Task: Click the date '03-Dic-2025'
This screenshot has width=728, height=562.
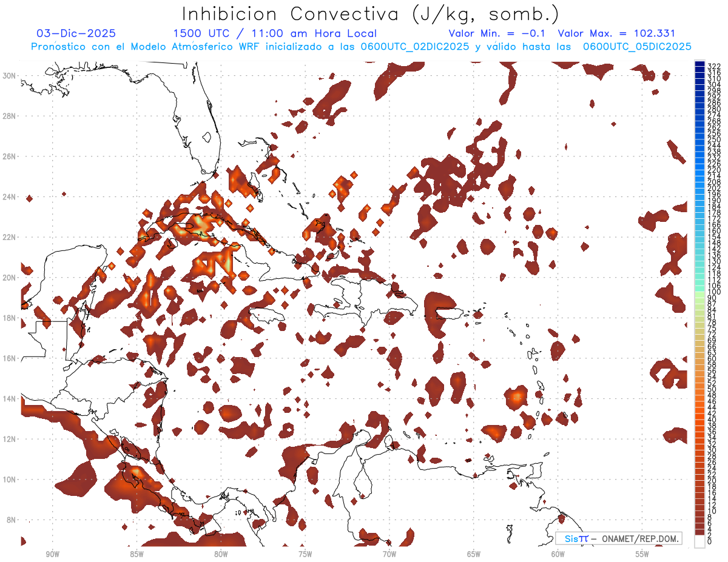Action: 76,34
